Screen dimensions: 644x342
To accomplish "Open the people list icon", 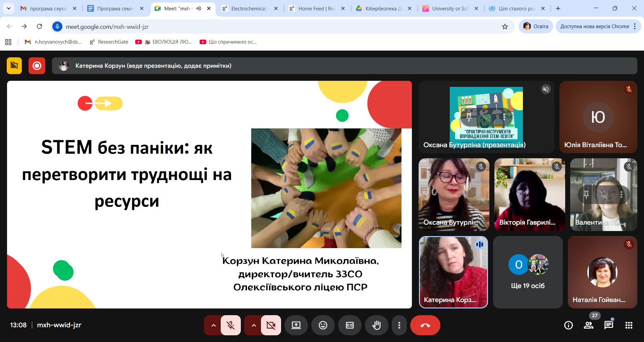I will click(x=588, y=325).
